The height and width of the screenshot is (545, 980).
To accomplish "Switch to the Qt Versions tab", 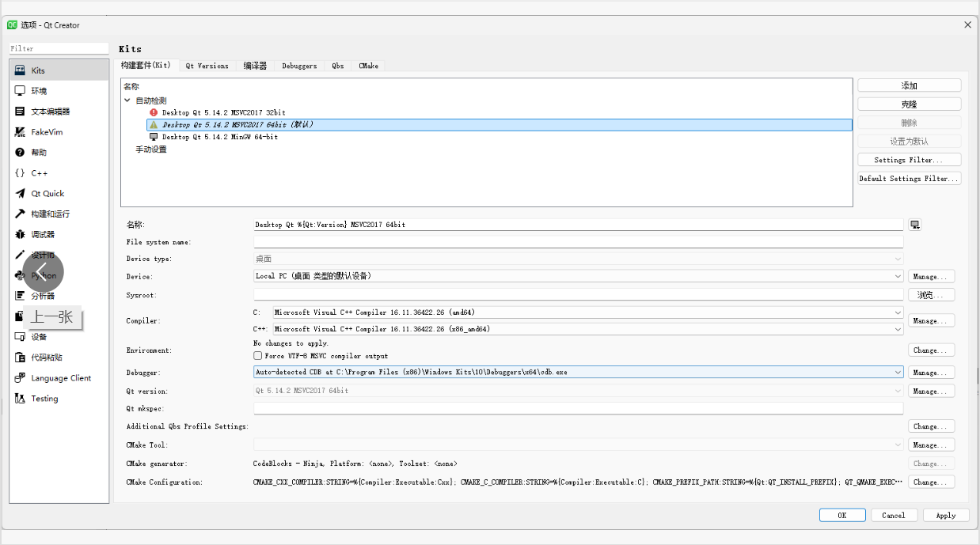I will (x=207, y=66).
